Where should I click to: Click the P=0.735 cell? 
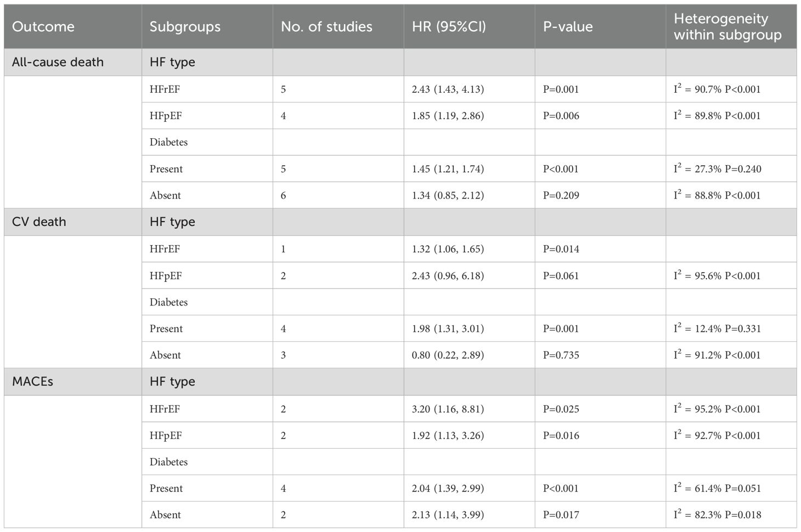[561, 355]
